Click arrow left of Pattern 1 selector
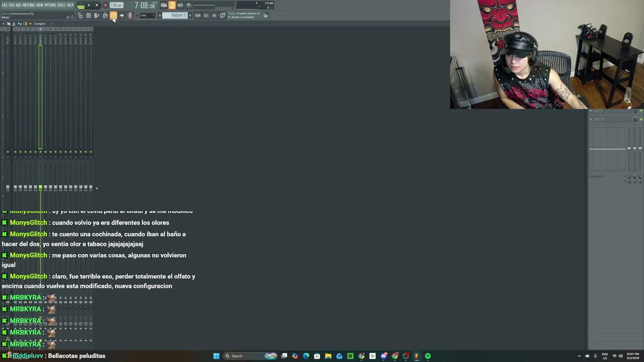Screen dimensions: 644x362 click(160, 16)
